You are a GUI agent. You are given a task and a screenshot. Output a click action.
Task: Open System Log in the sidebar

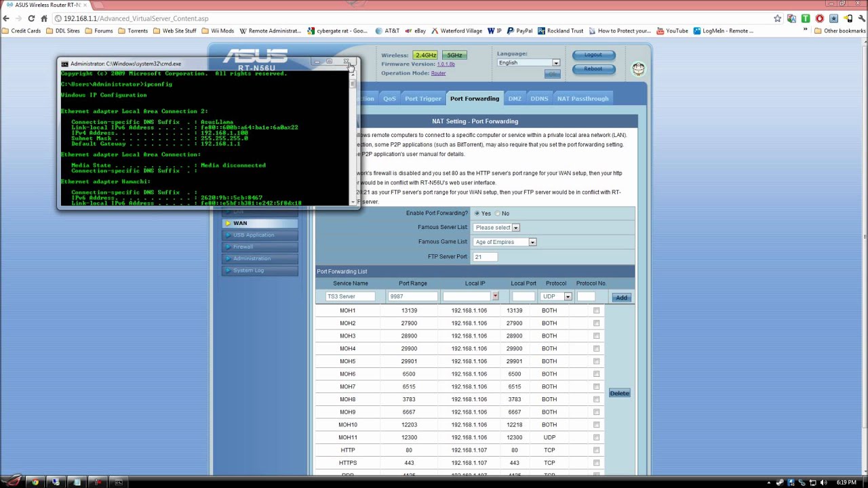[260, 270]
